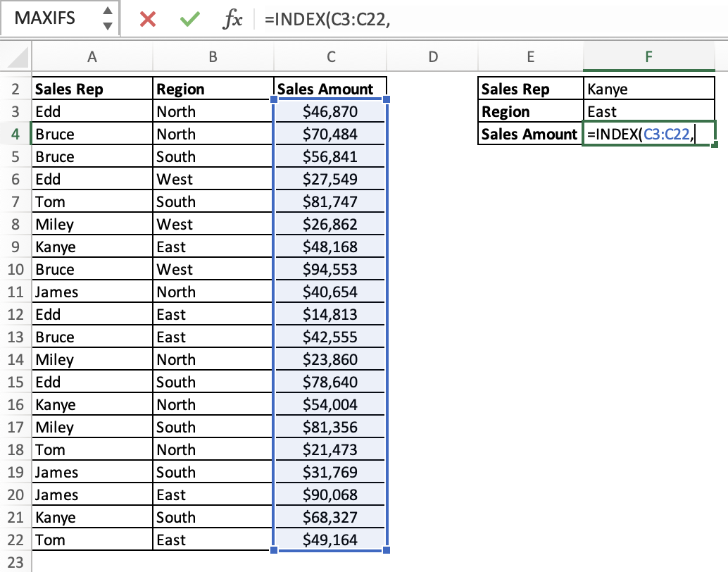Click the bottom-left handle of the blue range
The width and height of the screenshot is (728, 572).
[x=273, y=550]
